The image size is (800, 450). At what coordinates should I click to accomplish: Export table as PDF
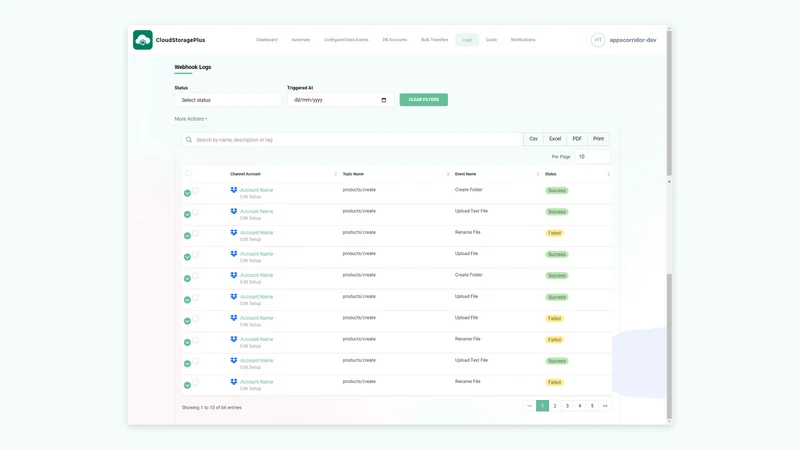click(x=577, y=139)
